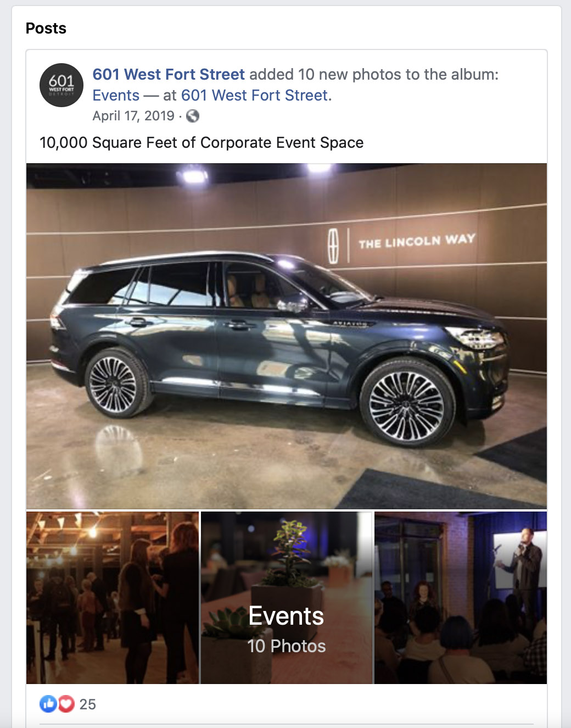Image resolution: width=571 pixels, height=728 pixels.
Task: Click the Posts section heading
Action: coord(46,28)
